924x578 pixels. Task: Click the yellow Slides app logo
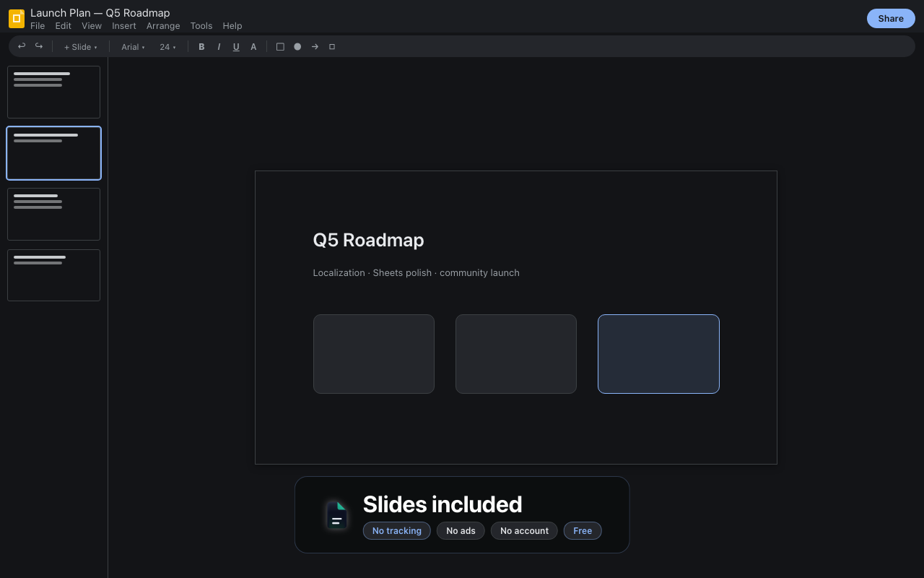click(17, 19)
